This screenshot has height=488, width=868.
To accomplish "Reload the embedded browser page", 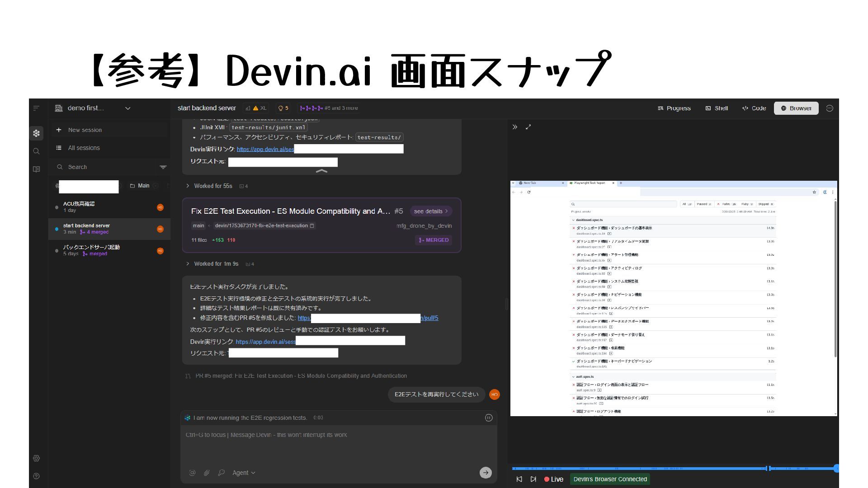I will click(x=529, y=192).
